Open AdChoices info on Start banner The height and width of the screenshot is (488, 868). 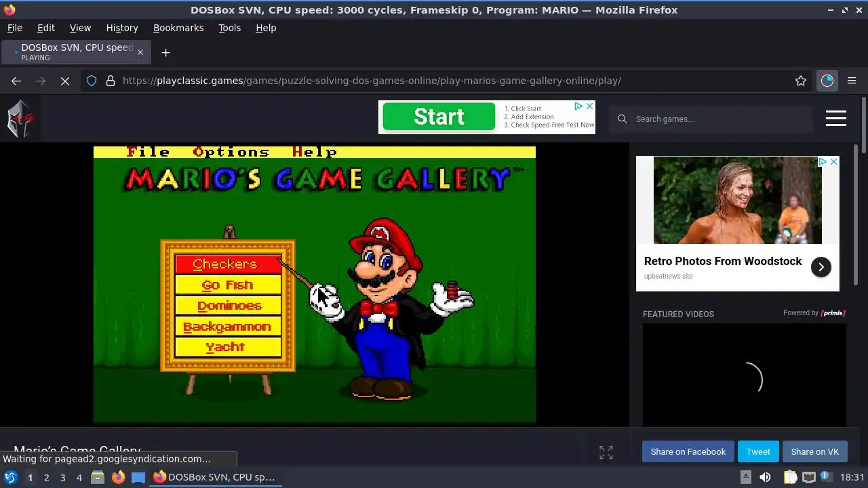pos(578,106)
